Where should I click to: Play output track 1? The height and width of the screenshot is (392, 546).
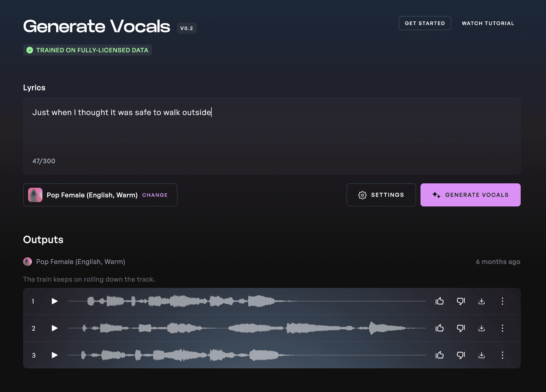(x=55, y=301)
